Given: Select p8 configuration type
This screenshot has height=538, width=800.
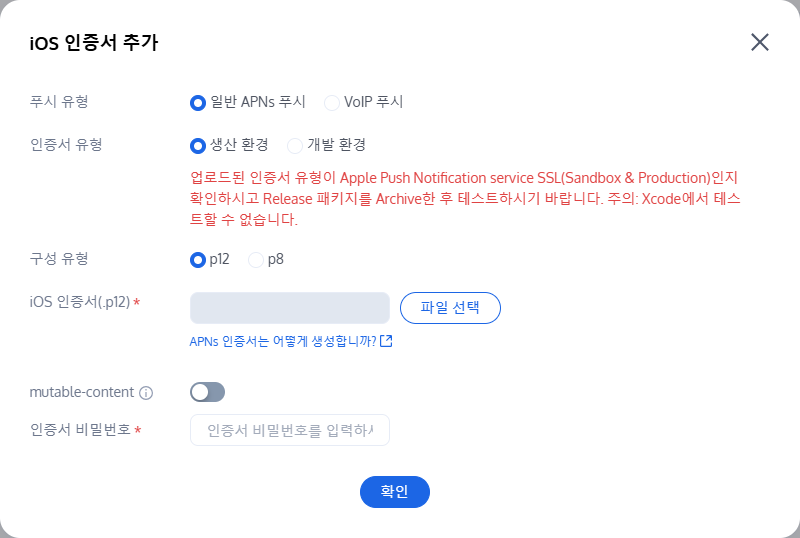Looking at the screenshot, I should point(256,259).
